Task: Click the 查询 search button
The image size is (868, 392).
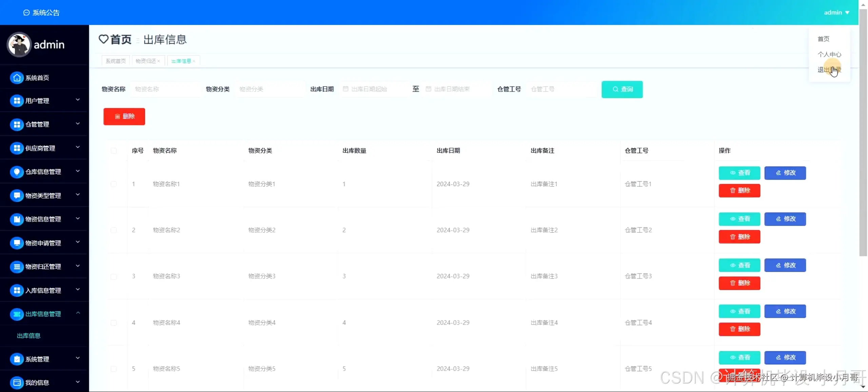Action: (622, 89)
